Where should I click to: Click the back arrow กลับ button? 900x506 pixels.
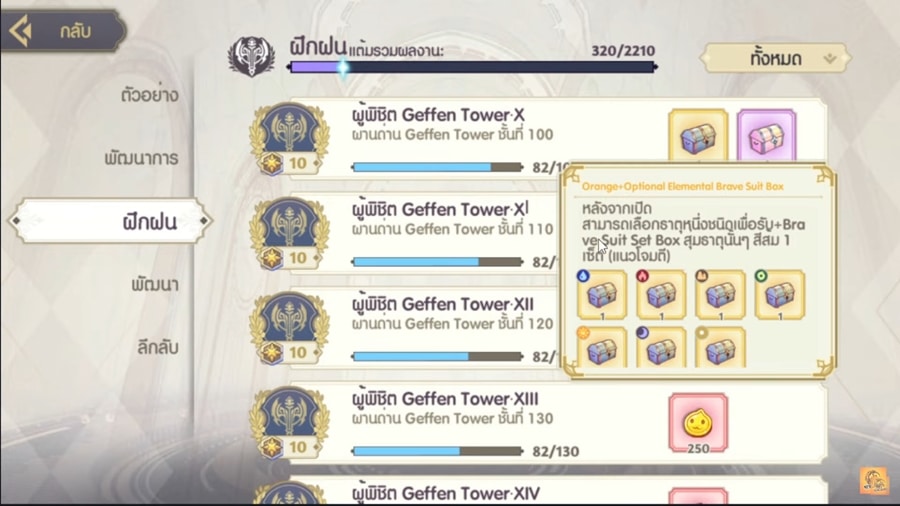coord(62,30)
